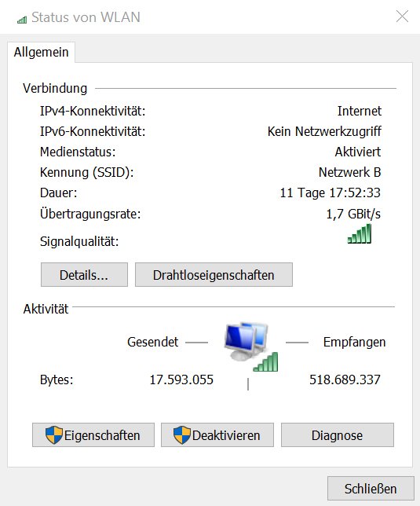The image size is (420, 506).
Task: Open the Details... dialog
Action: pos(84,275)
